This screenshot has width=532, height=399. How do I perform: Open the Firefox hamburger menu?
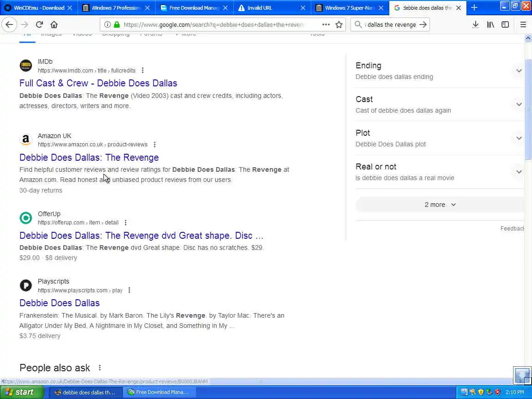tap(523, 24)
